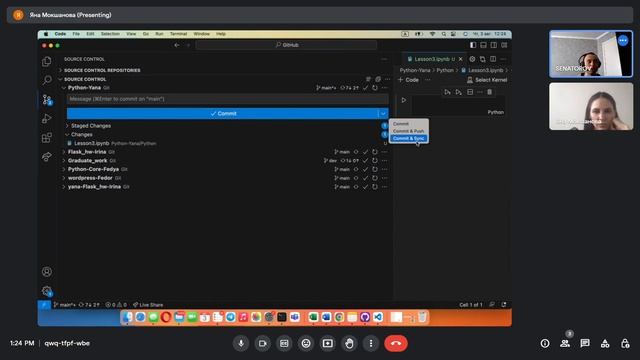Viewport: 640px width, 360px height.
Task: Open Meet activities panel
Action: click(605, 343)
